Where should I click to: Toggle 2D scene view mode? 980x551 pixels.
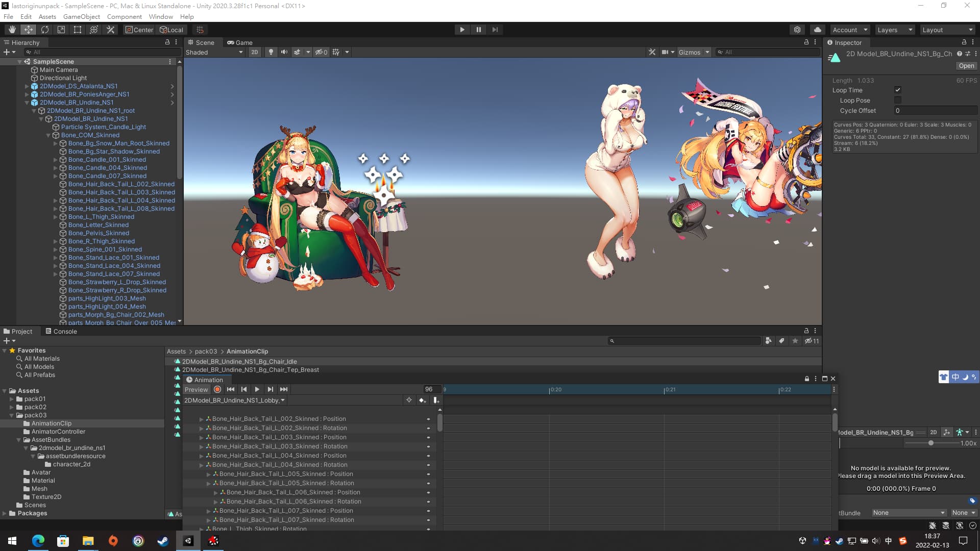point(254,52)
